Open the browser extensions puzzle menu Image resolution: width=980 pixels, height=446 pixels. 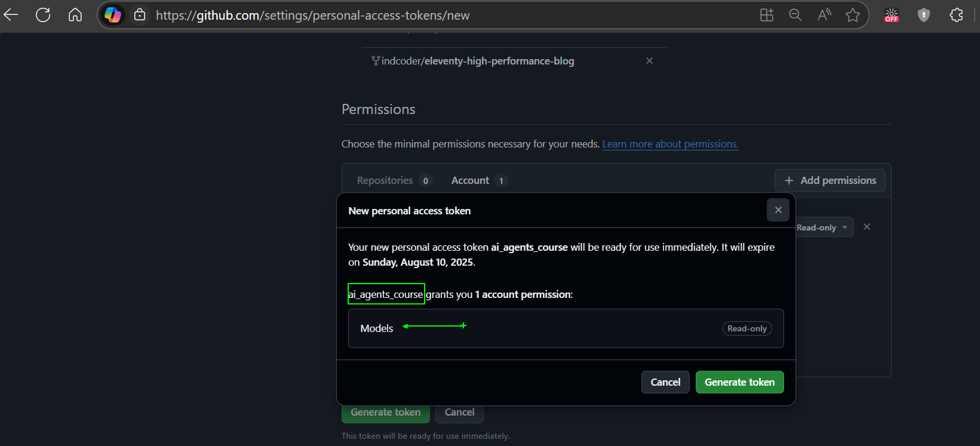[x=956, y=15]
